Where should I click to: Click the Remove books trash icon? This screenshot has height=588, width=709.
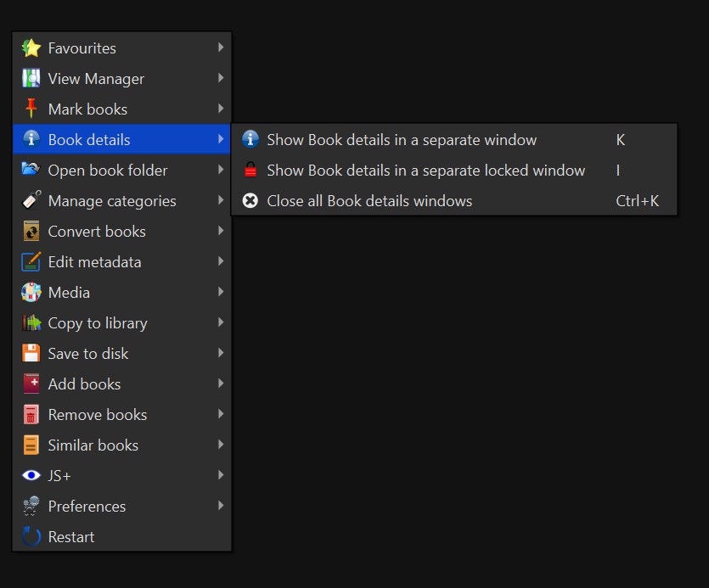click(x=31, y=415)
